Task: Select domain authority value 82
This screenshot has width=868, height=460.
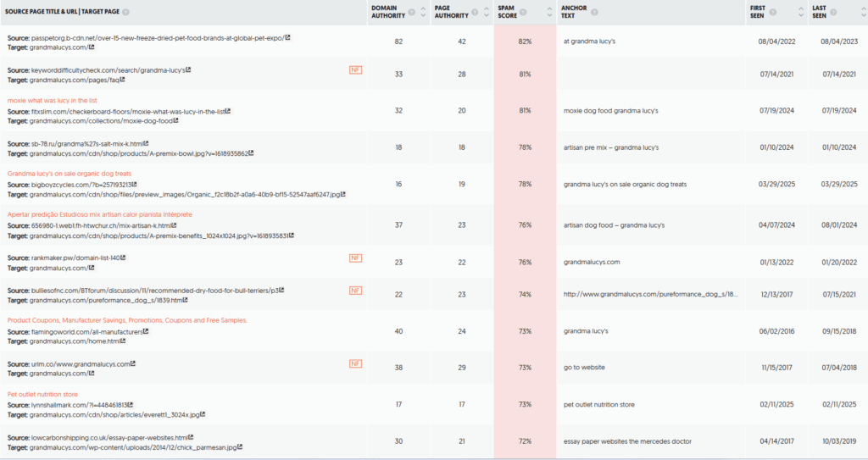Action: (x=398, y=42)
